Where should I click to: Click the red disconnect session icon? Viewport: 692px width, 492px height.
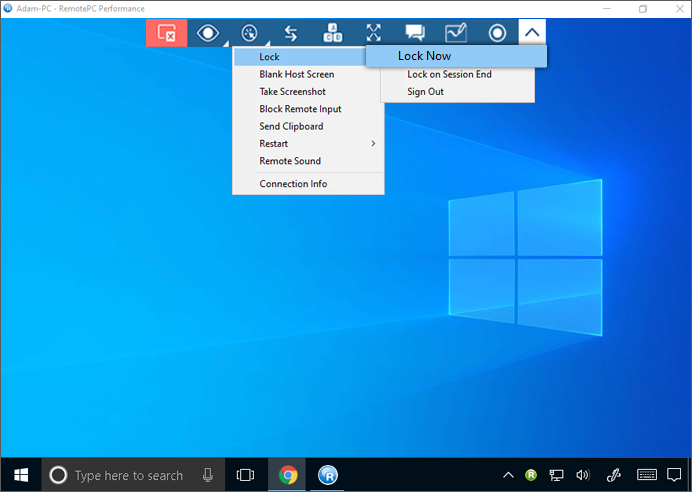pos(166,33)
